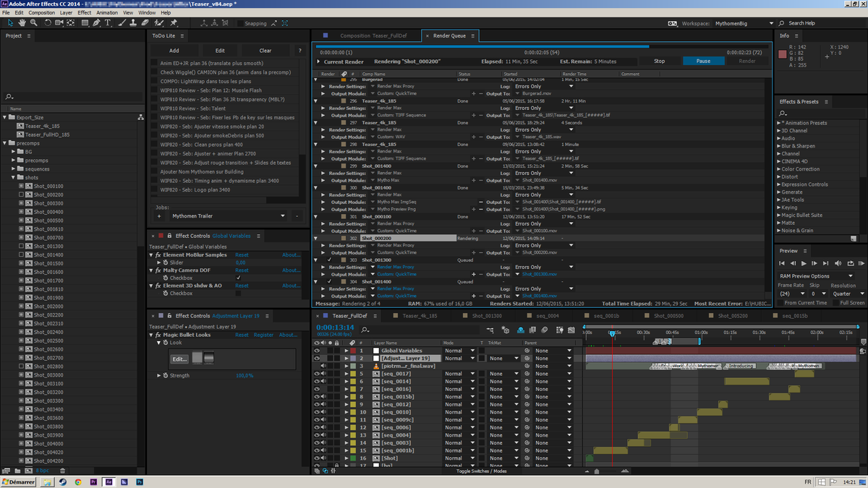Select the Puppet Pin tool
The height and width of the screenshot is (488, 868).
tap(175, 24)
